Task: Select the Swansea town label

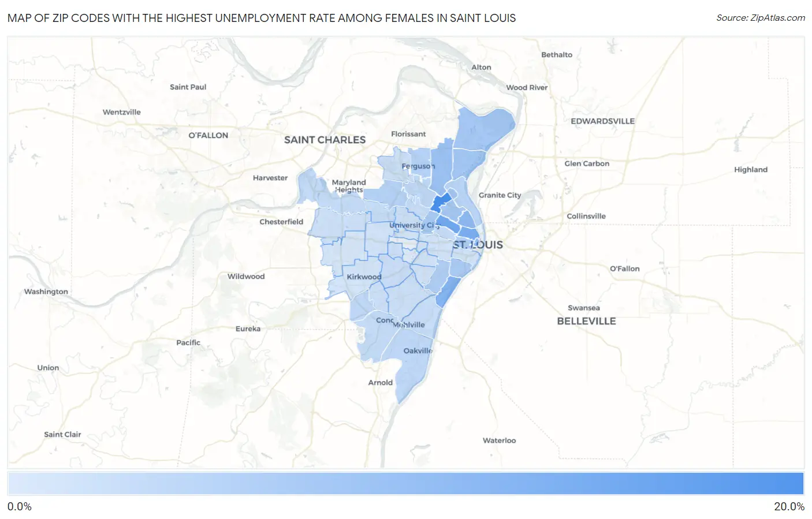Action: point(584,308)
